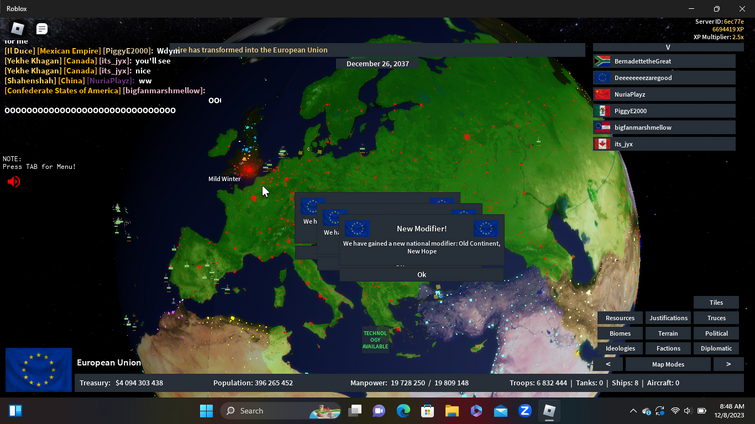Select the Diplomatic map mode
This screenshot has width=755, height=424.
(716, 348)
